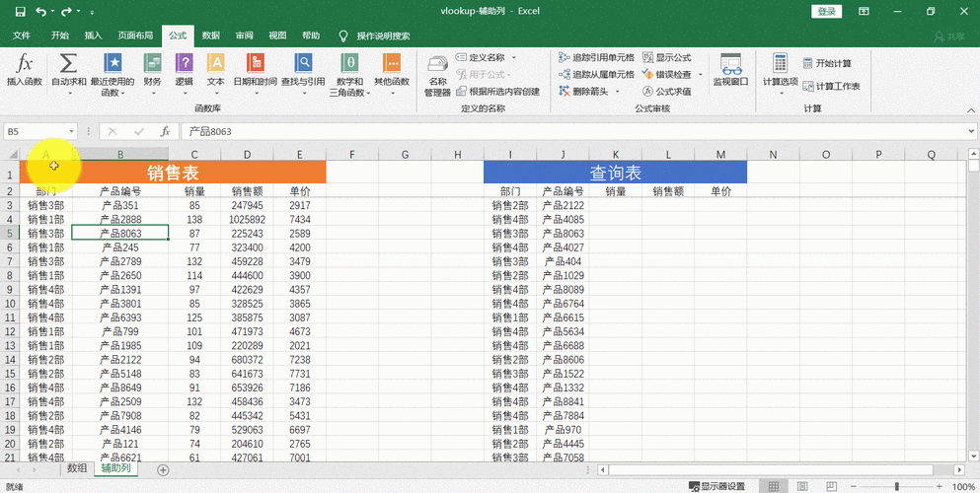Click the zoom in plus button
The height and width of the screenshot is (493, 980).
pyautogui.click(x=940, y=486)
